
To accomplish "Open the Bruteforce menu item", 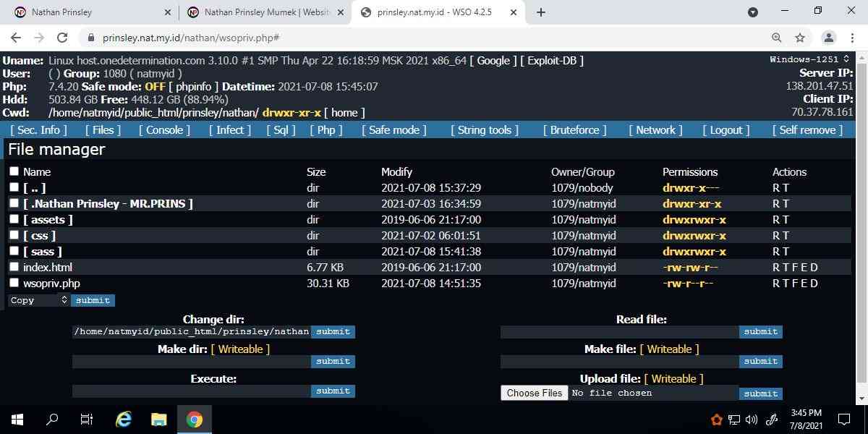I will coord(575,130).
